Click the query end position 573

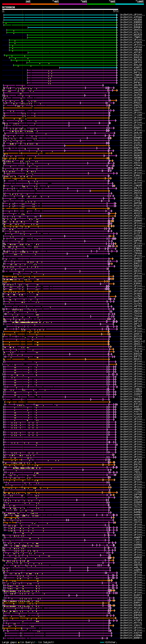click(115, 11)
